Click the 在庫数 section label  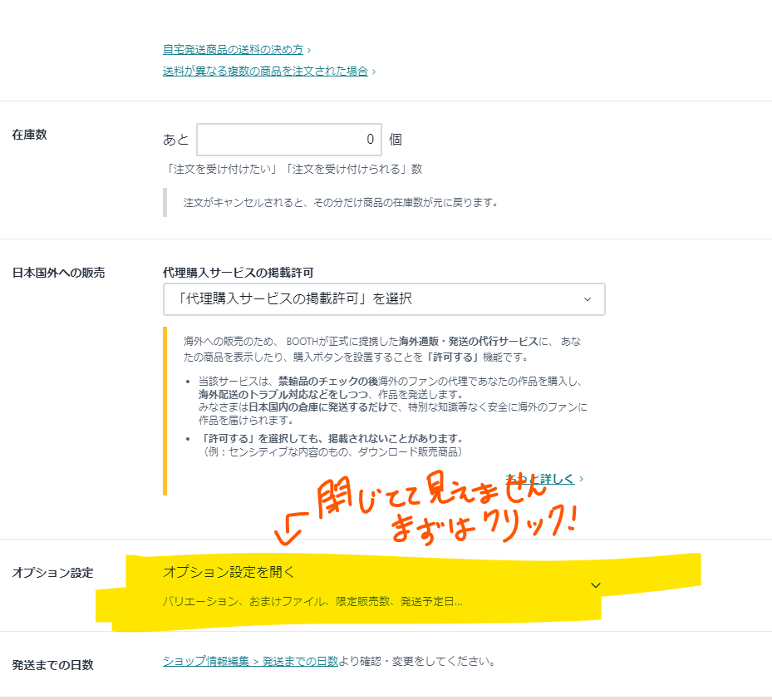(30, 135)
